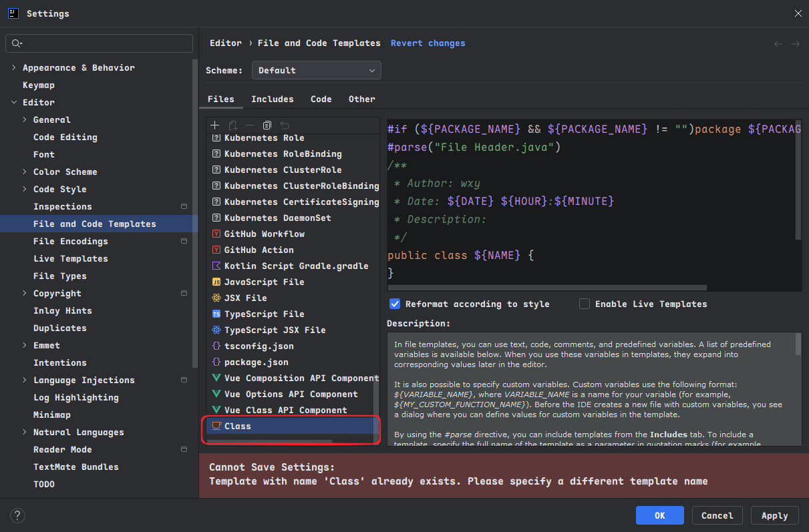The width and height of the screenshot is (809, 532).
Task: Collapse the Editor settings node
Action: pyautogui.click(x=14, y=103)
